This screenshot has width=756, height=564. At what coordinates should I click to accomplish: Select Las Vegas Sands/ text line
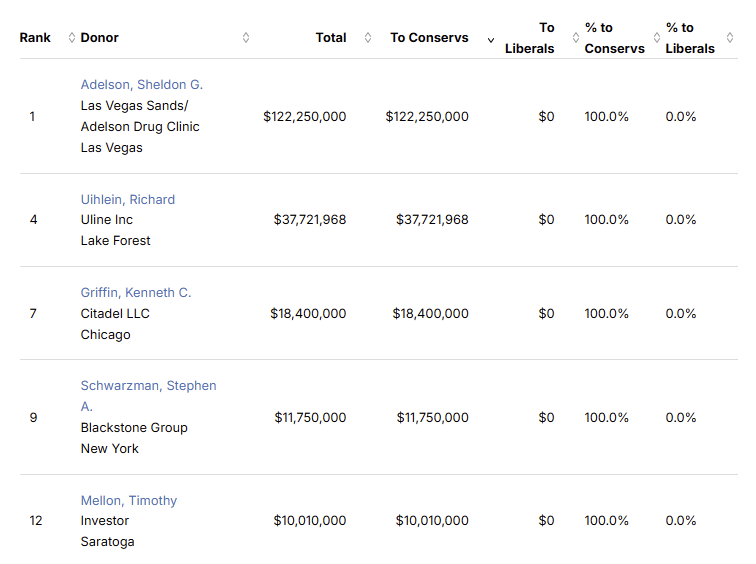(x=135, y=106)
